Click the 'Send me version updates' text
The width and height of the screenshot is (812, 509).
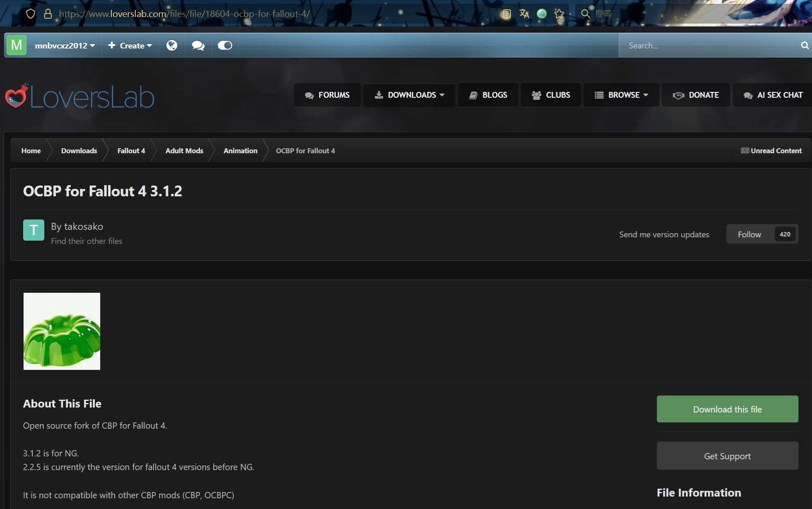[x=664, y=234]
